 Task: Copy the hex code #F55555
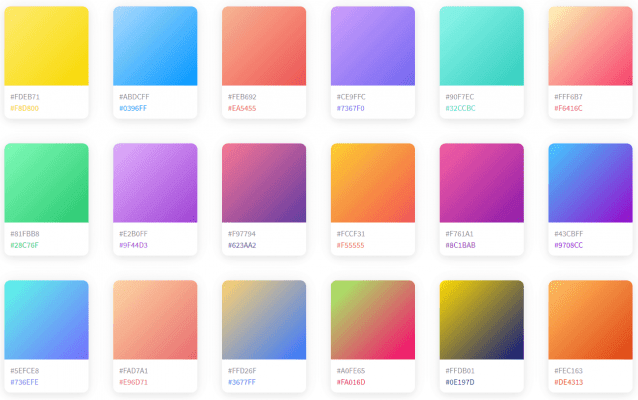[350, 245]
